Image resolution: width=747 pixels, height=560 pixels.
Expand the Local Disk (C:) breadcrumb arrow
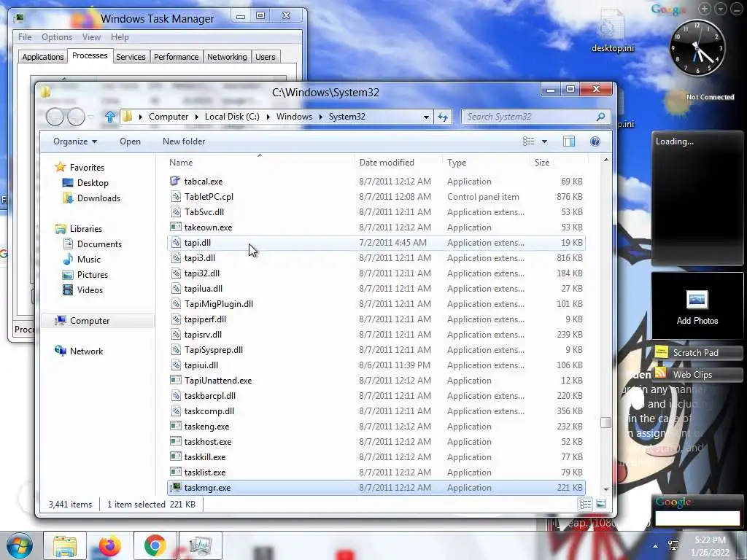click(268, 117)
